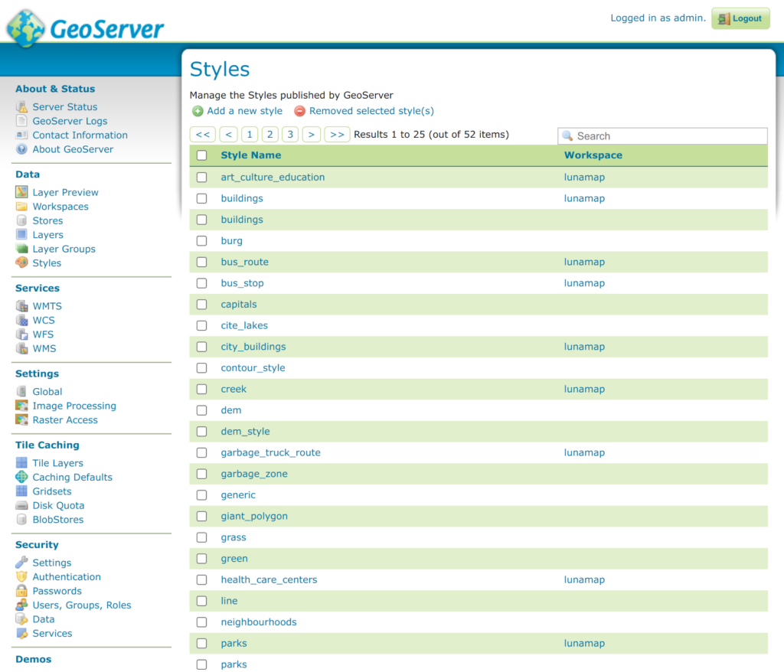Image resolution: width=784 pixels, height=672 pixels.
Task: Go to the next results page
Action: tap(311, 135)
